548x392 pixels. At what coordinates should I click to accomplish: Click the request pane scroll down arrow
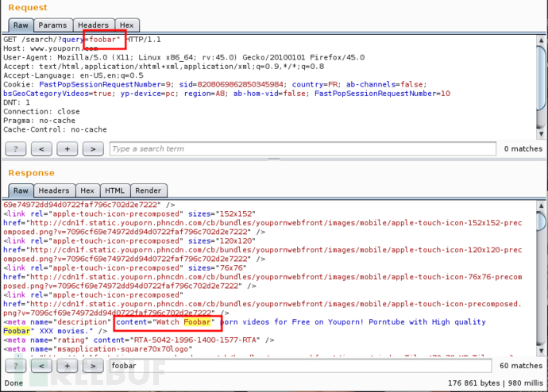[542, 133]
